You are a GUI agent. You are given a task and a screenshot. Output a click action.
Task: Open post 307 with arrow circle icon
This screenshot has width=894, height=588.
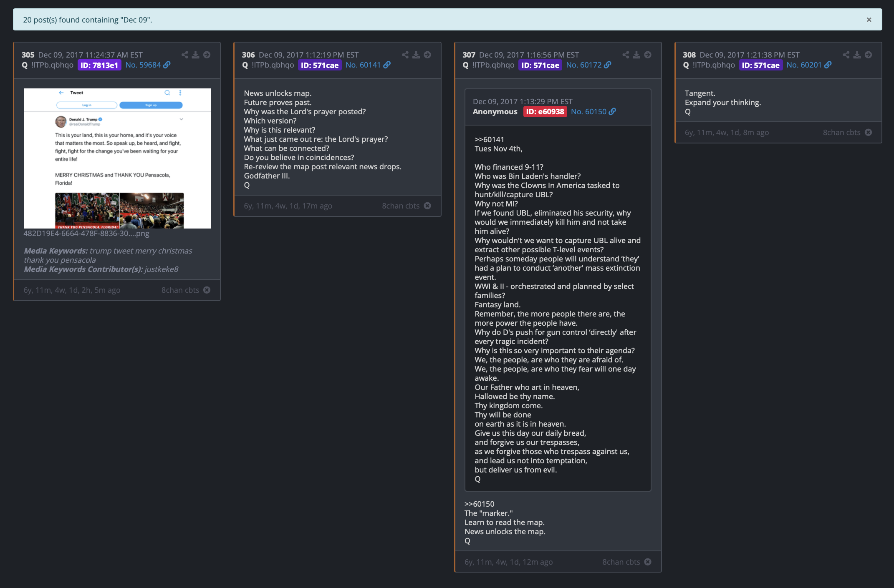(x=648, y=55)
